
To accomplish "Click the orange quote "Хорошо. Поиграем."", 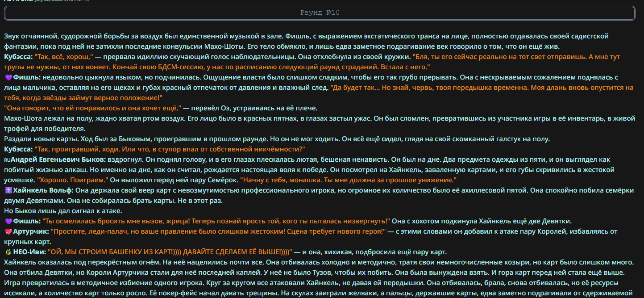I will (73, 180).
